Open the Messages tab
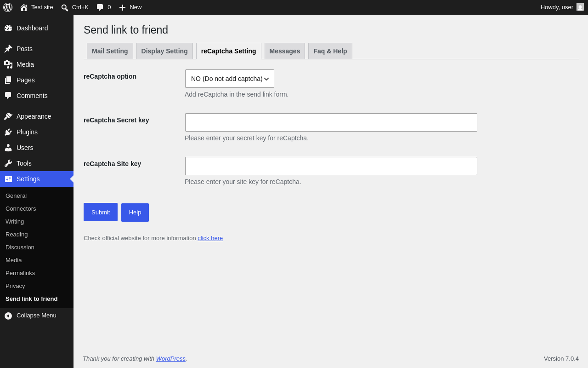 [285, 51]
